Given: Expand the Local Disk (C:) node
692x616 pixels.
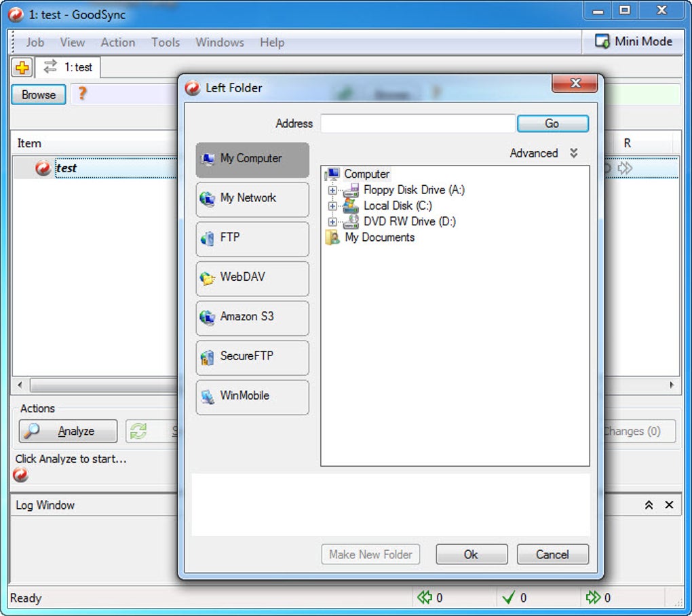Looking at the screenshot, I should click(x=332, y=206).
